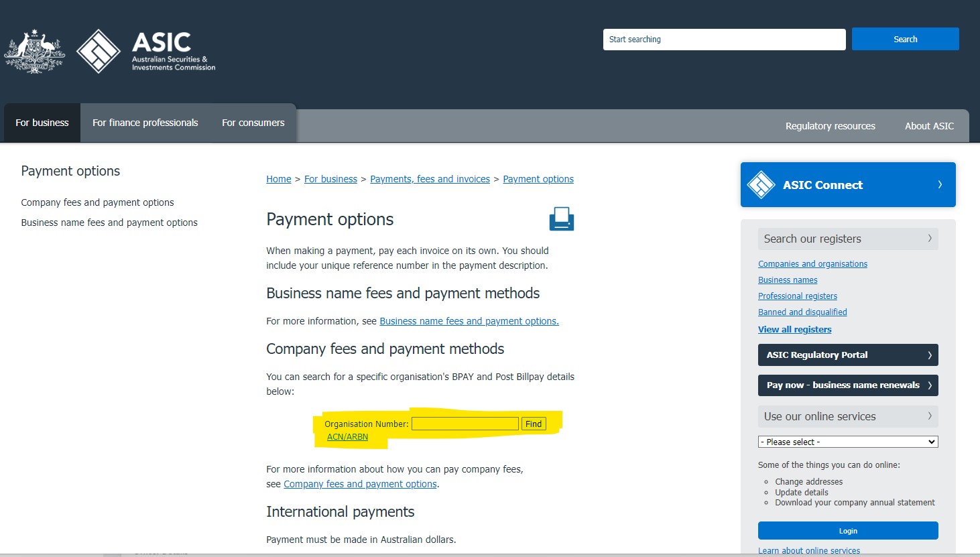Select Company fees and payment options in sidebar
Viewport: 980px width, 557px height.
coord(97,202)
